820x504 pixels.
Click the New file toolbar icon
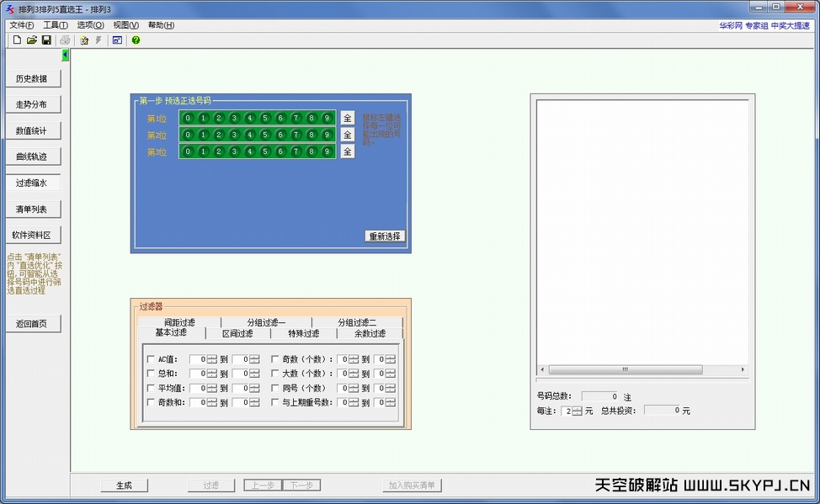click(17, 40)
